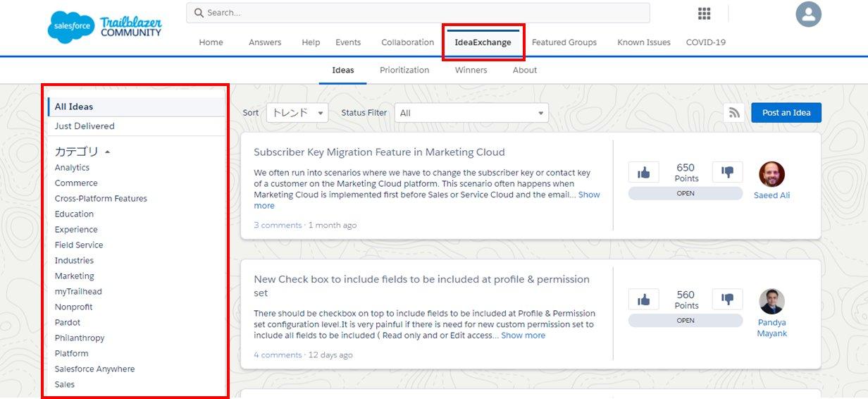The width and height of the screenshot is (868, 399).
Task: Filter by the myTrailhead category
Action: tap(78, 292)
